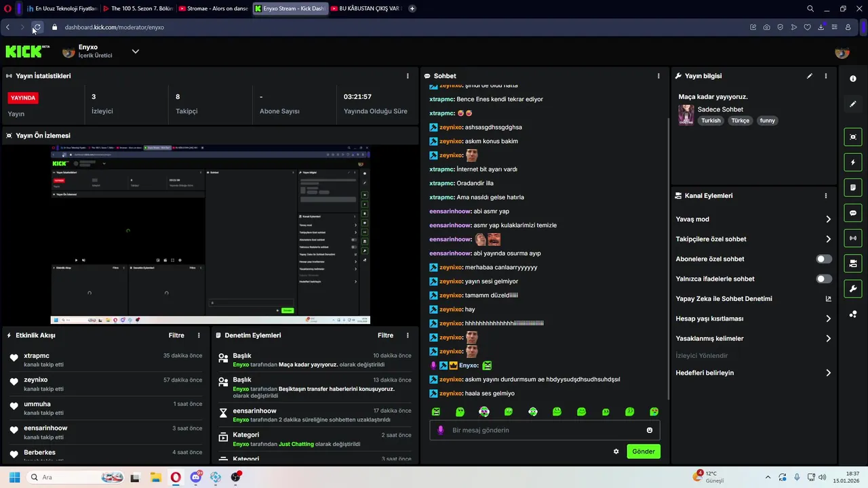
Task: Toggle the camera channel actions sidebar icon
Action: tap(853, 263)
